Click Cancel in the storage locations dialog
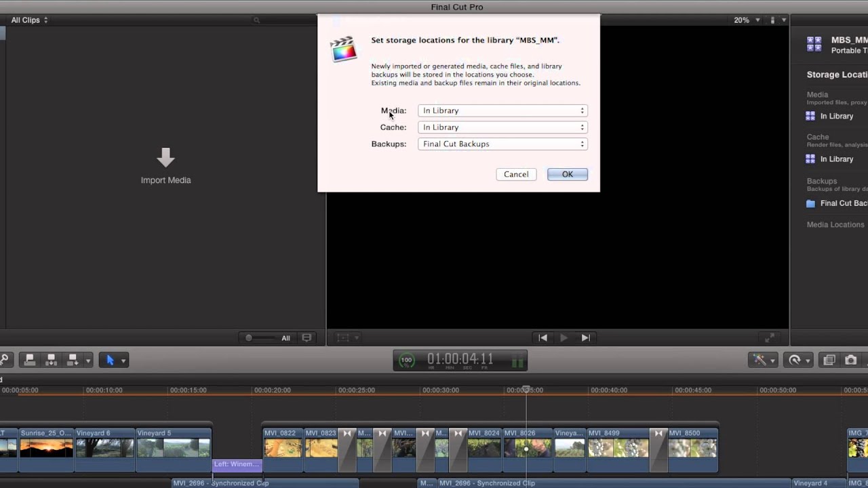868x488 pixels. pyautogui.click(x=516, y=174)
